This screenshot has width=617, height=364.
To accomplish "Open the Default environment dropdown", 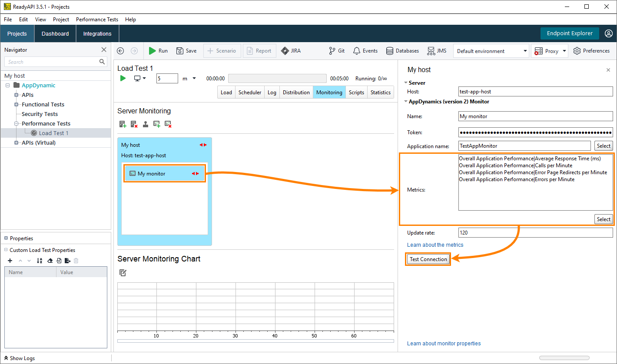I will [x=491, y=51].
